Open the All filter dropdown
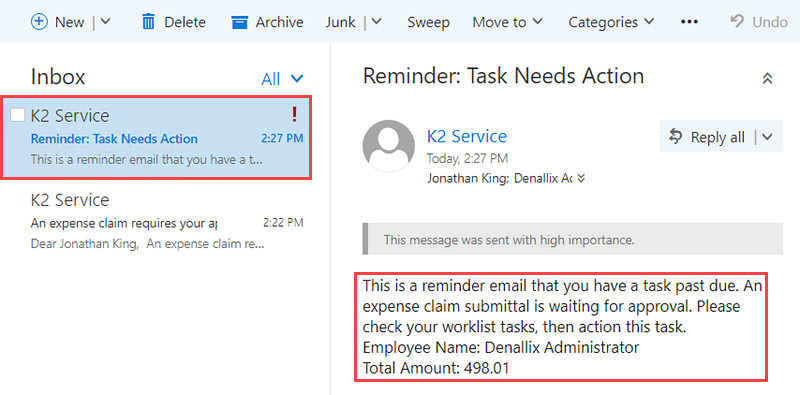The width and height of the screenshot is (800, 395). pyautogui.click(x=282, y=79)
